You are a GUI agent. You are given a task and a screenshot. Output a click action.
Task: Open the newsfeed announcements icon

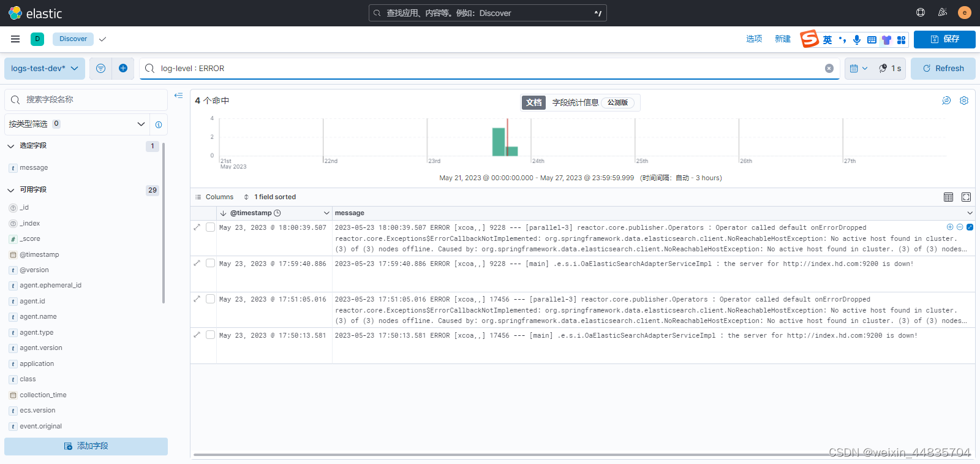(x=943, y=12)
